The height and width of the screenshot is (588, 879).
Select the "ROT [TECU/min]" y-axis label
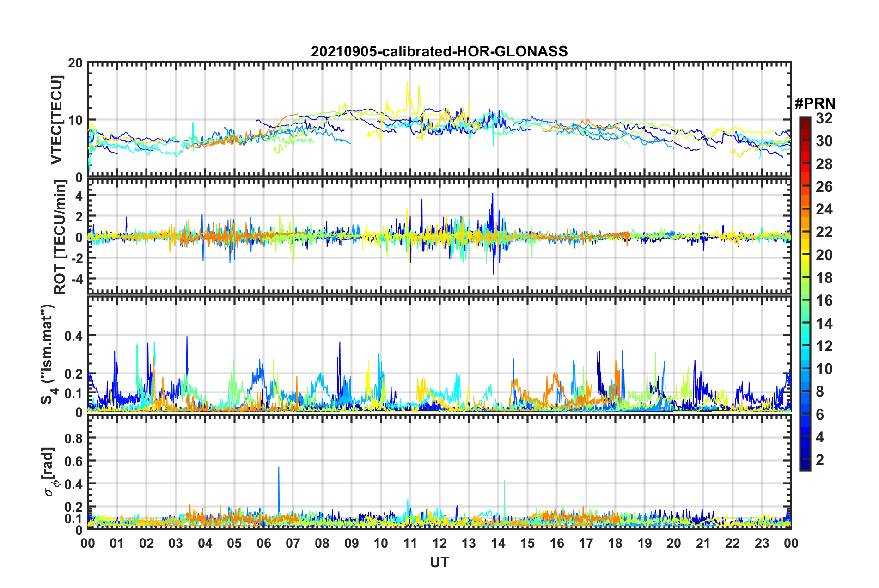click(x=60, y=237)
